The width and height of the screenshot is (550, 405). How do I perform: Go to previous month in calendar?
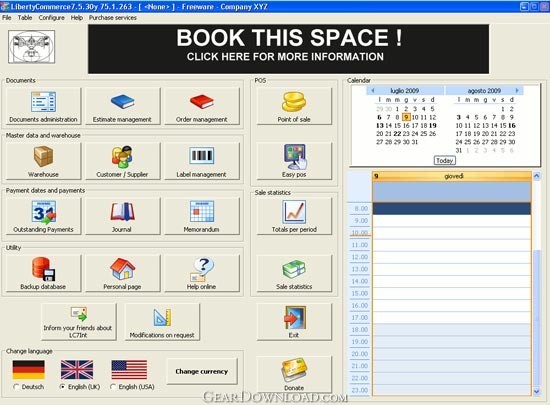(373, 90)
